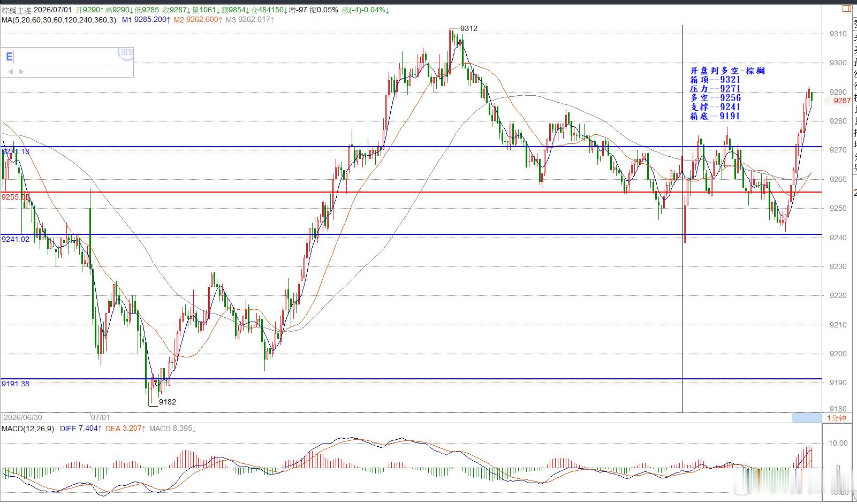Click the 9220 price axis label

click(x=838, y=295)
